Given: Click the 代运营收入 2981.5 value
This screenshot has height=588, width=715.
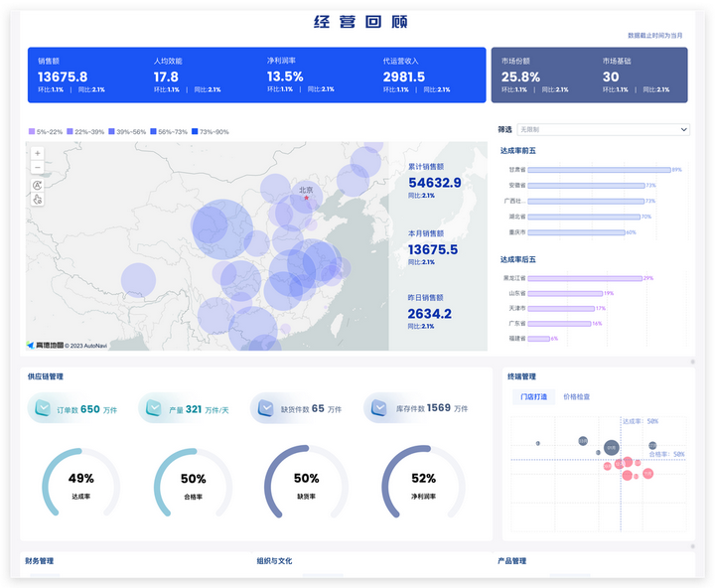Looking at the screenshot, I should click(x=404, y=76).
